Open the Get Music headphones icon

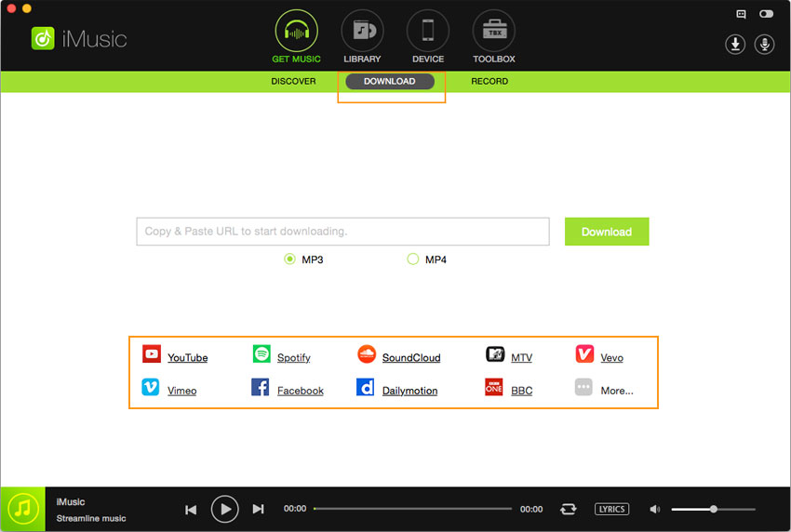(x=297, y=32)
